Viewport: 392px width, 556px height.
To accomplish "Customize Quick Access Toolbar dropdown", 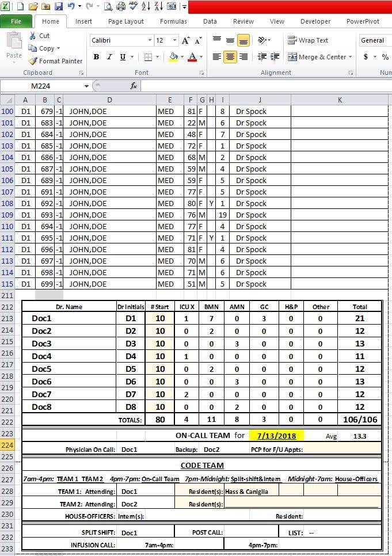I will pyautogui.click(x=184, y=6).
